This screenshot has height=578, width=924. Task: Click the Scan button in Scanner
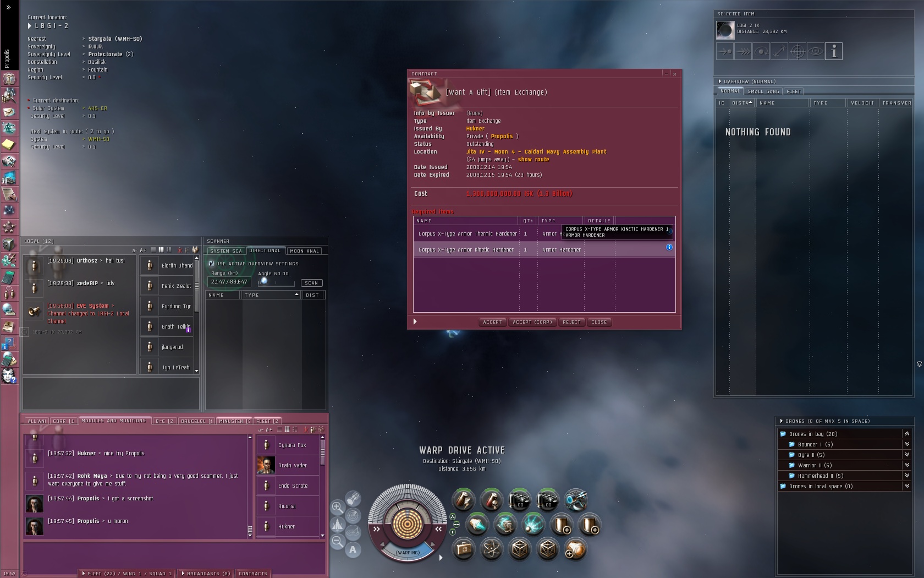(311, 283)
